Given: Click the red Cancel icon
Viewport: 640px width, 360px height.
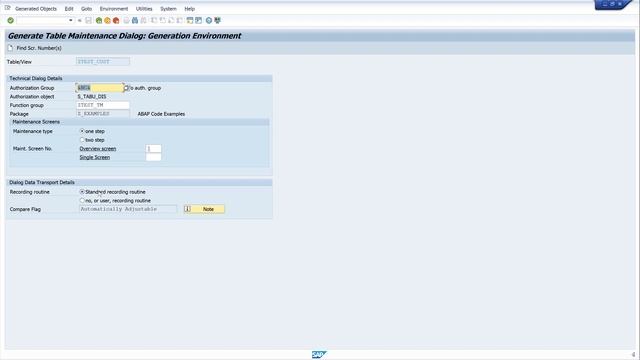Looking at the screenshot, I should coord(116,20).
